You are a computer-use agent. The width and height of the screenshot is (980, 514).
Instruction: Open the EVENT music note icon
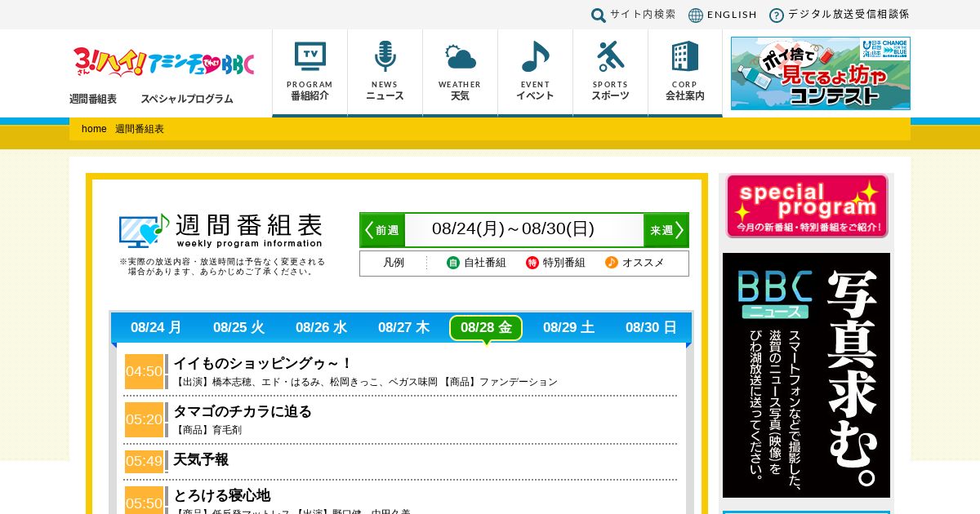click(x=536, y=56)
